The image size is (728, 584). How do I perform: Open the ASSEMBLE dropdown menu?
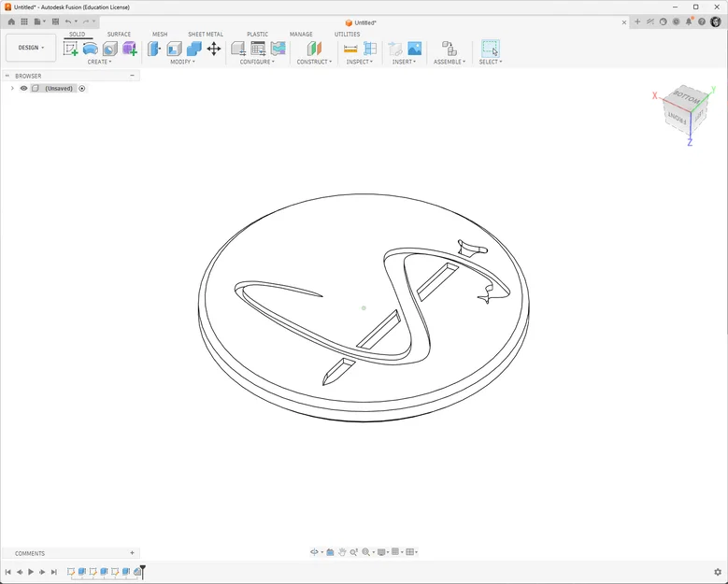(450, 62)
